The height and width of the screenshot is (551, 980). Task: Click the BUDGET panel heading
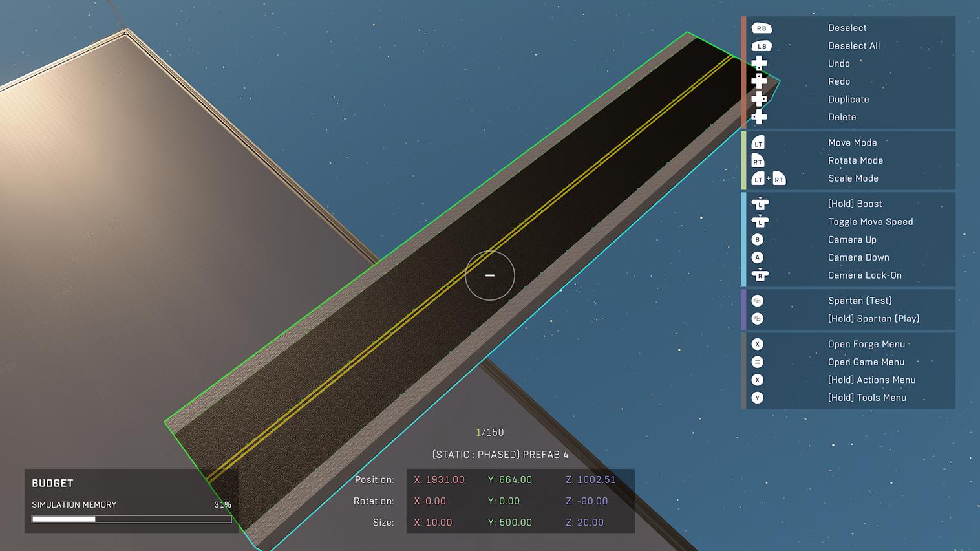[x=52, y=483]
